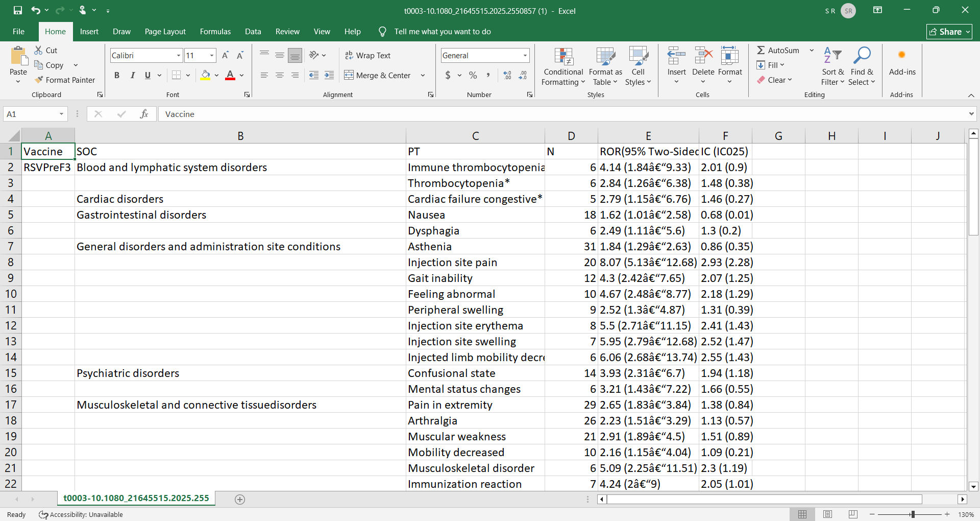Click the zoom slider handle

click(x=913, y=514)
